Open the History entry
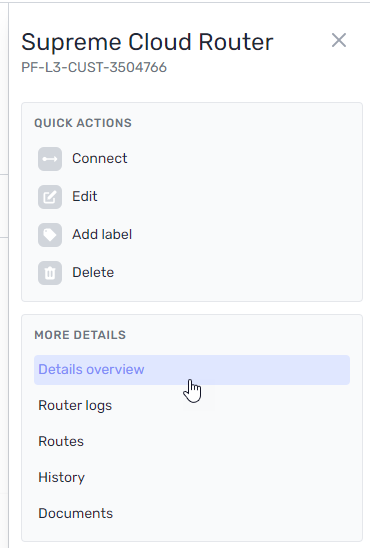370x548 pixels. 61,477
